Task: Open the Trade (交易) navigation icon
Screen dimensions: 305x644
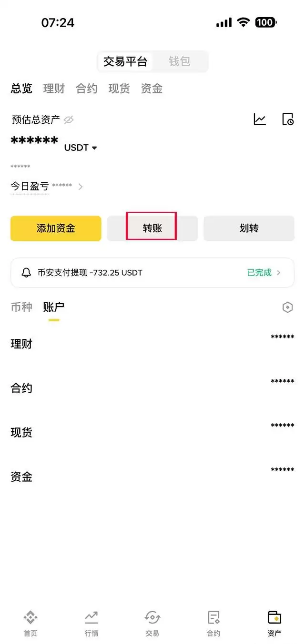Action: [x=152, y=621]
